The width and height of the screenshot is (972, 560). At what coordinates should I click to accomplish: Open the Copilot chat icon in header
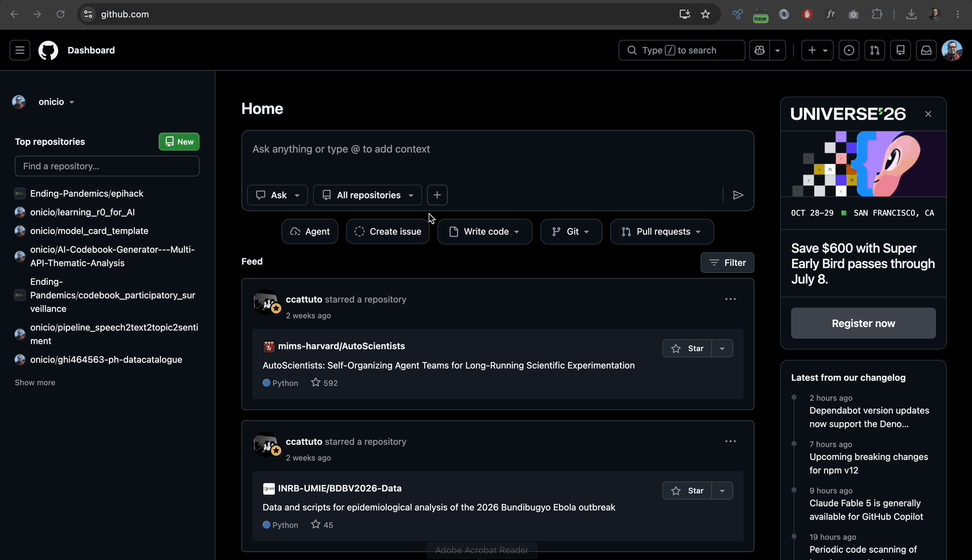[760, 50]
